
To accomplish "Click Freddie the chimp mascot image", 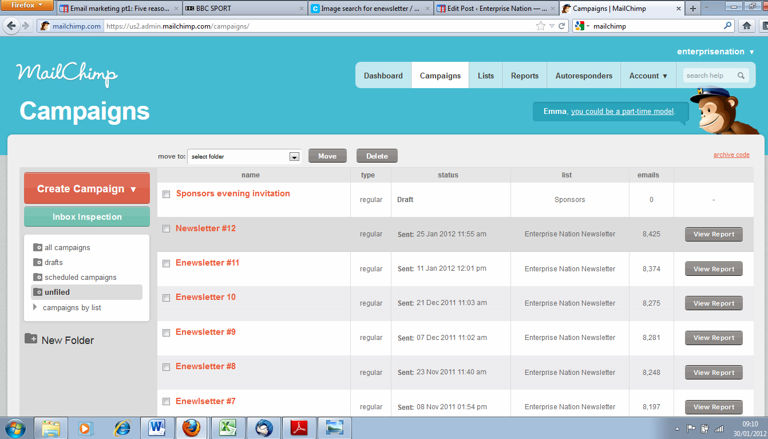I will point(722,112).
